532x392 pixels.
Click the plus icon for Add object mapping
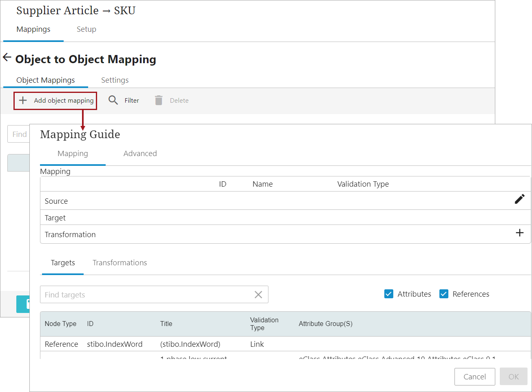[23, 100]
